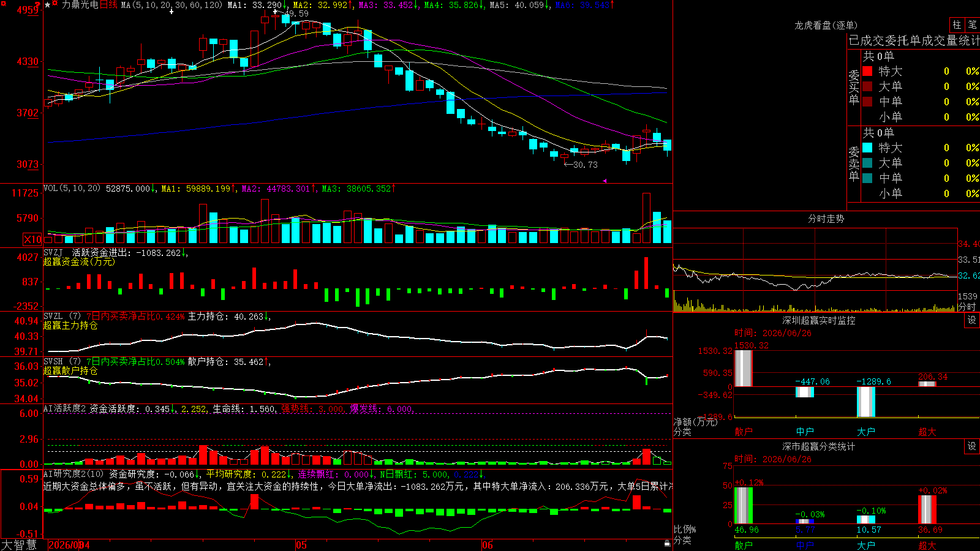Click the 已成交委托单成交量统计 header
980x551 pixels.
914,40
